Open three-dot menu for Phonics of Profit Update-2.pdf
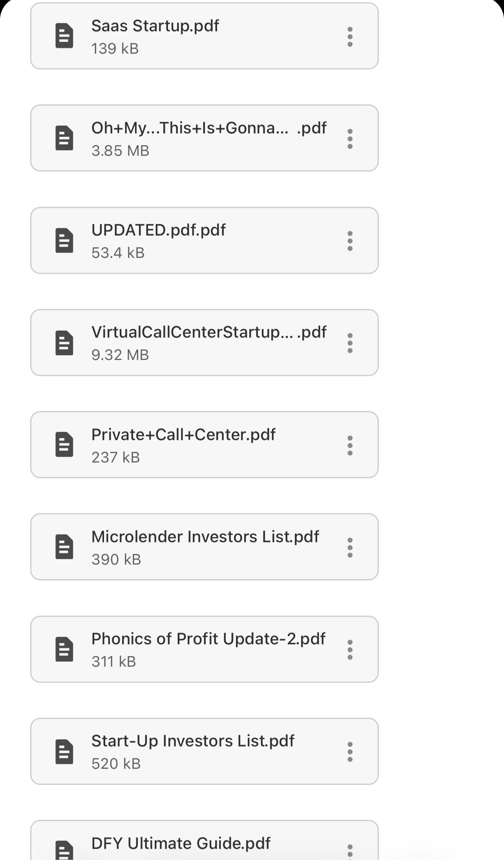This screenshot has width=504, height=860. coord(350,650)
